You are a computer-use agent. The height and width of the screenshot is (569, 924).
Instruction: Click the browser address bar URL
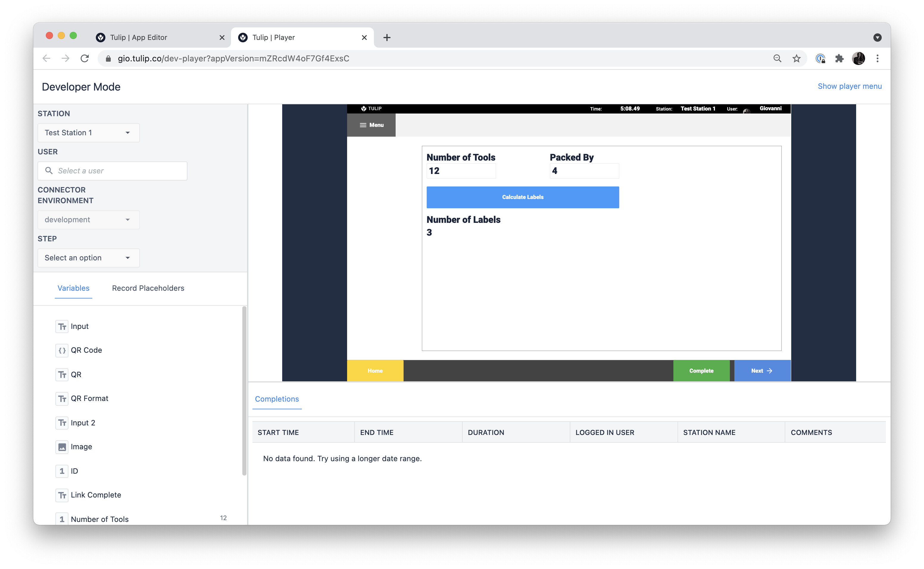pos(233,58)
